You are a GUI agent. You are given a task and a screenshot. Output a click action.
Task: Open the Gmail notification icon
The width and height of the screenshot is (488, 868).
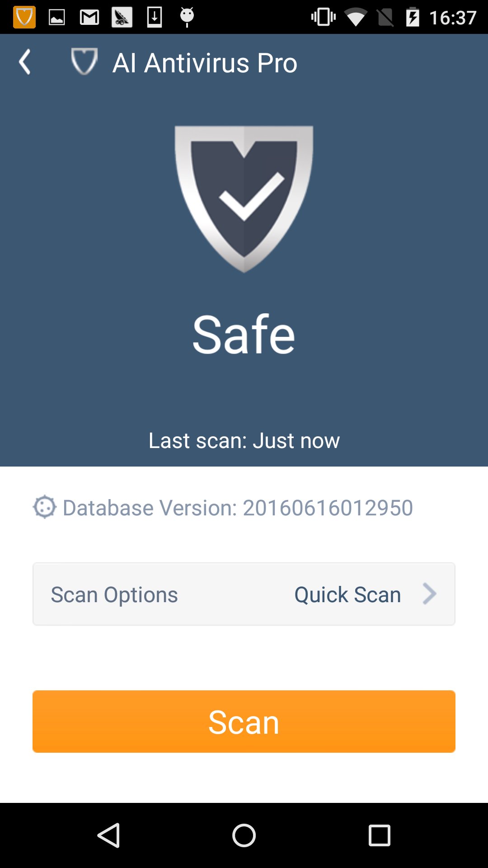coord(89,18)
